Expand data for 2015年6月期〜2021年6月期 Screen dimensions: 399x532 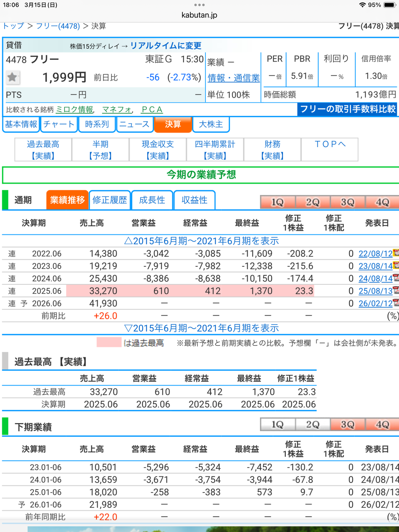(x=199, y=241)
